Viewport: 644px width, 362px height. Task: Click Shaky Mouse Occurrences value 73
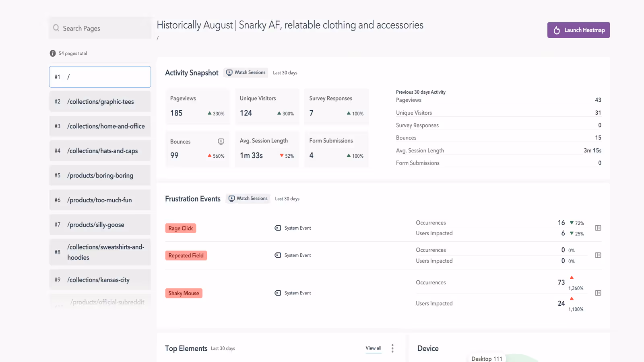(x=561, y=283)
